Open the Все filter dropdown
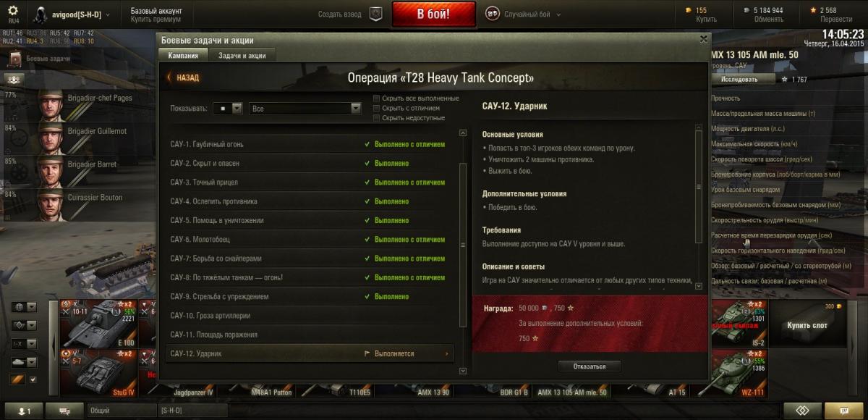 (305, 109)
